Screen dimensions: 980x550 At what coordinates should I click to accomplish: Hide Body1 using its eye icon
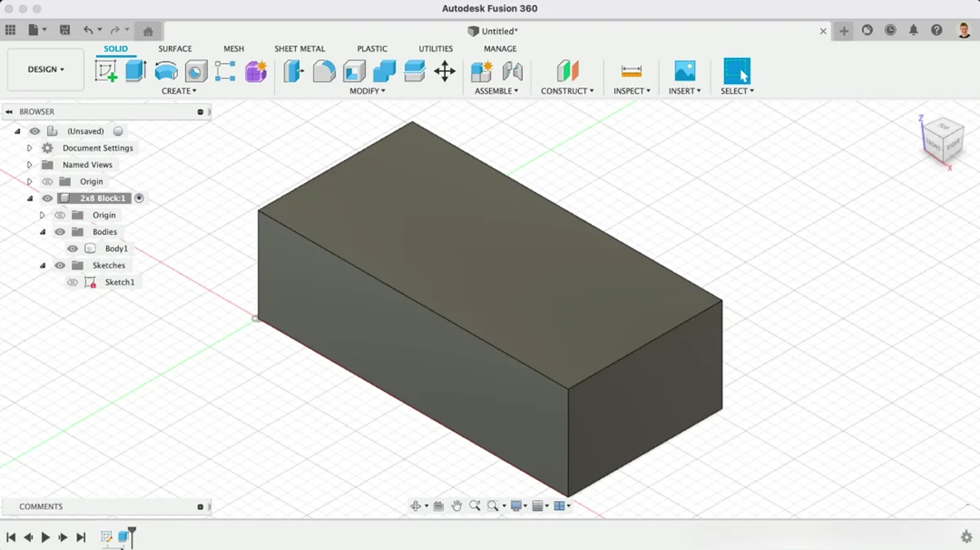73,249
